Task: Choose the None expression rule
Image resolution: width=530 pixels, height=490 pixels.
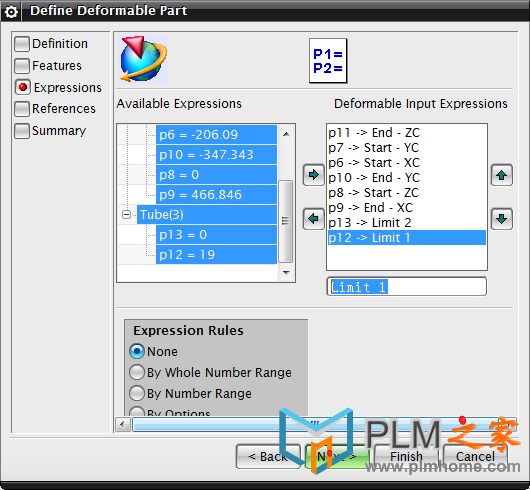Action: 153,351
